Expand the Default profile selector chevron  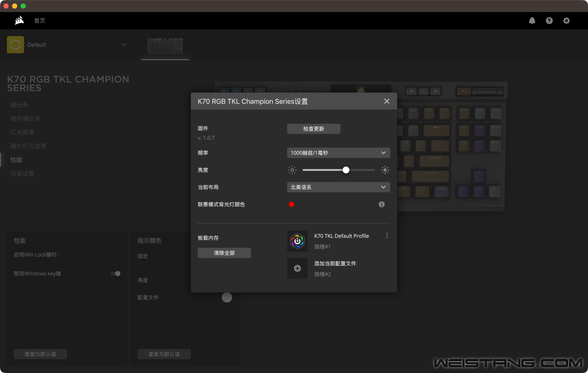124,45
